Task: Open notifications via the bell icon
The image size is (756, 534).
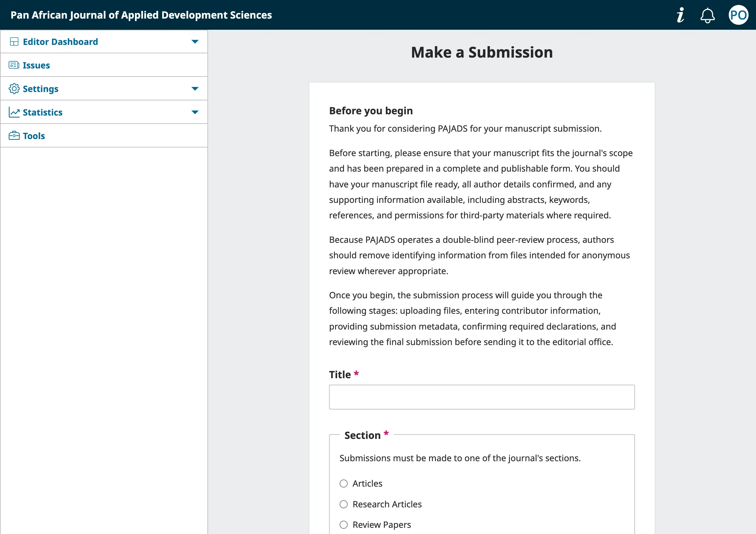Action: [x=707, y=15]
